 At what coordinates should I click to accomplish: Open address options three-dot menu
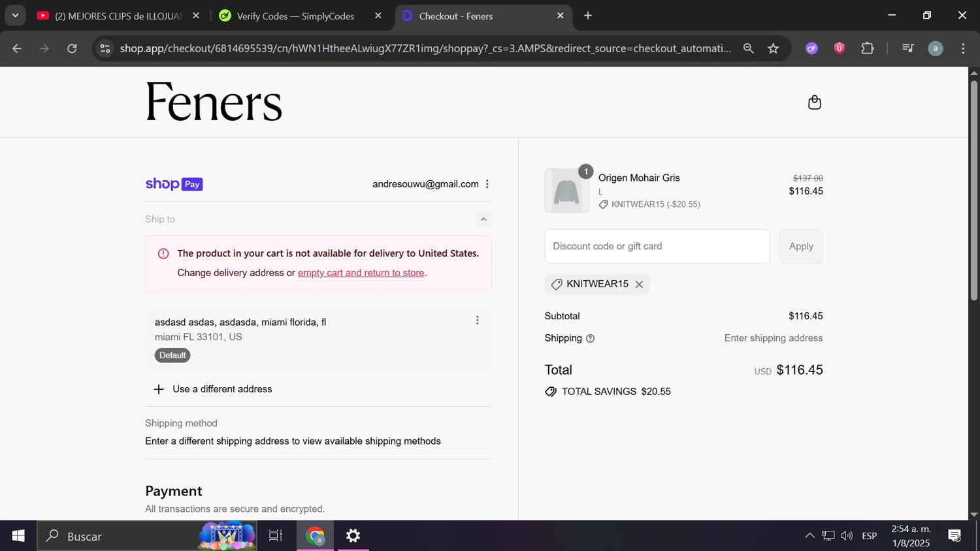[x=478, y=321]
